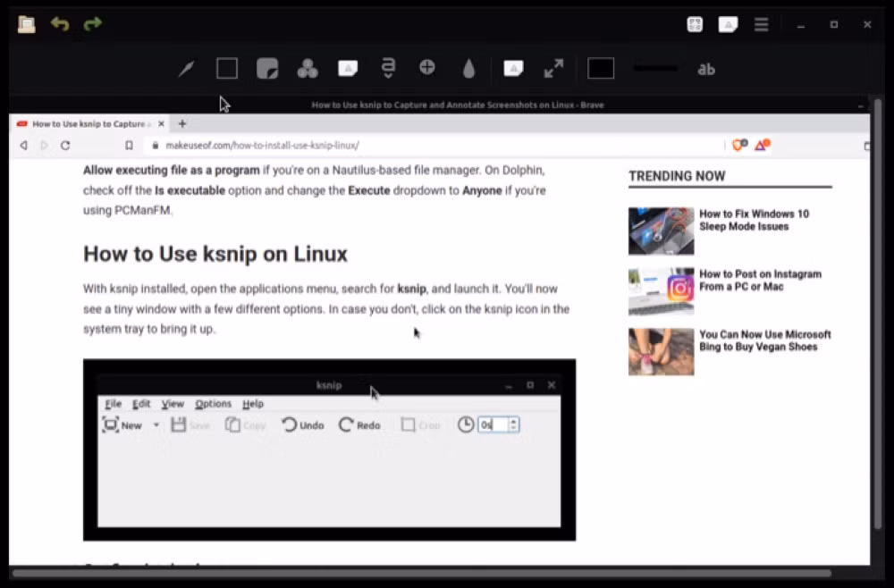
Task: Bookmark the page in Brave's toolbar
Action: [130, 146]
